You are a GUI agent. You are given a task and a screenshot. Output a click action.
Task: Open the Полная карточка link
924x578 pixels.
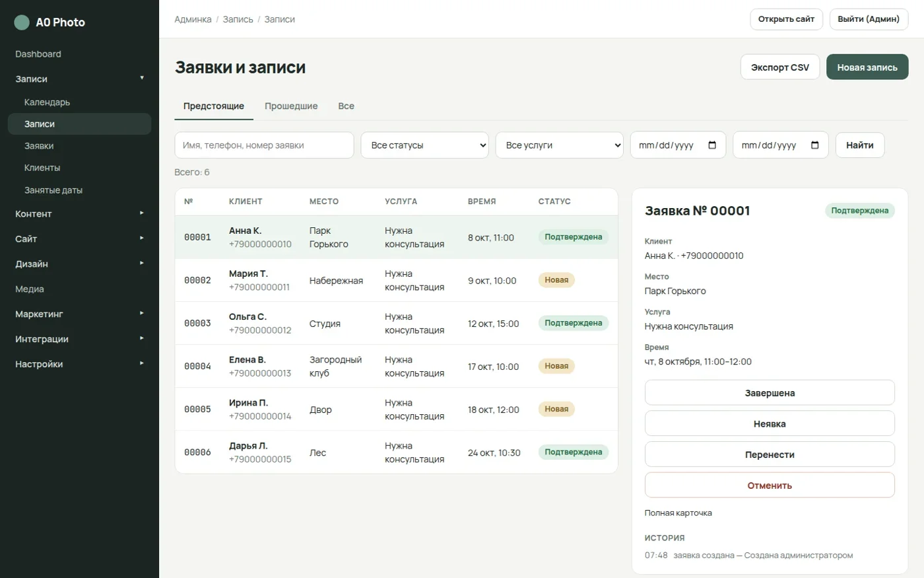pos(678,513)
